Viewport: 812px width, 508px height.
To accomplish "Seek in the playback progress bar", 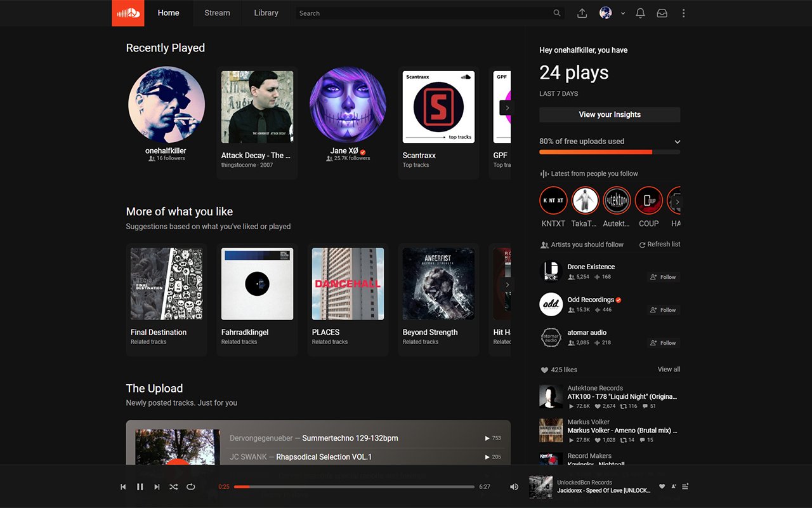I will point(354,487).
